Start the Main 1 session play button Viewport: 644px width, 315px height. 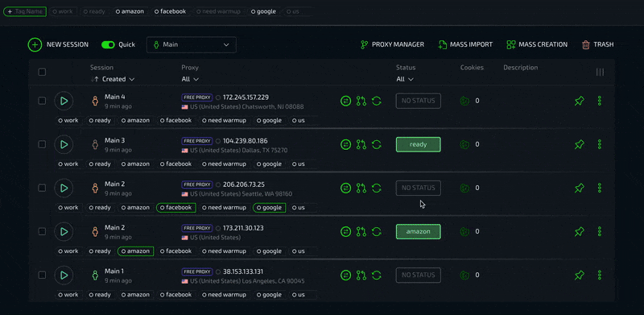pos(64,275)
